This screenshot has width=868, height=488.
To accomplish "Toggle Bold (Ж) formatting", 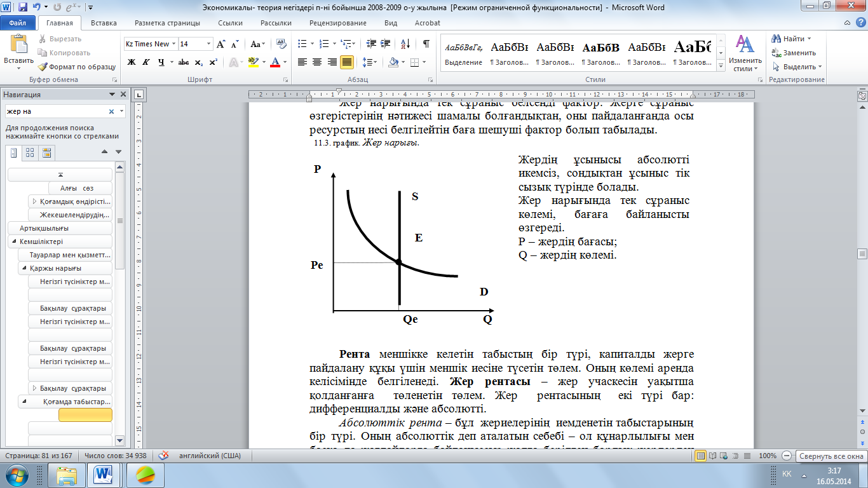I will [132, 62].
